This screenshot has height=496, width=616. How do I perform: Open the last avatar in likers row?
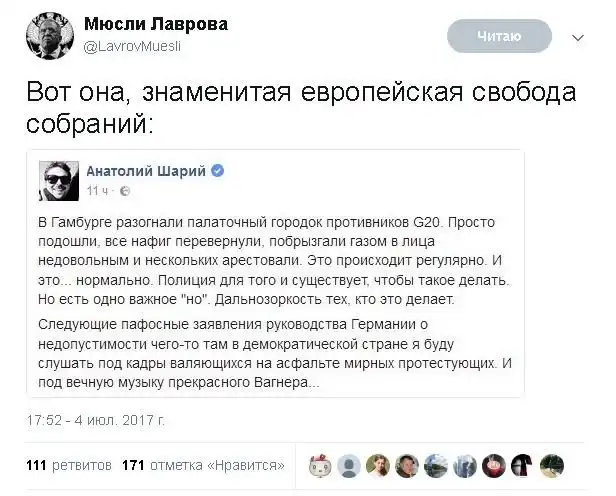(551, 465)
